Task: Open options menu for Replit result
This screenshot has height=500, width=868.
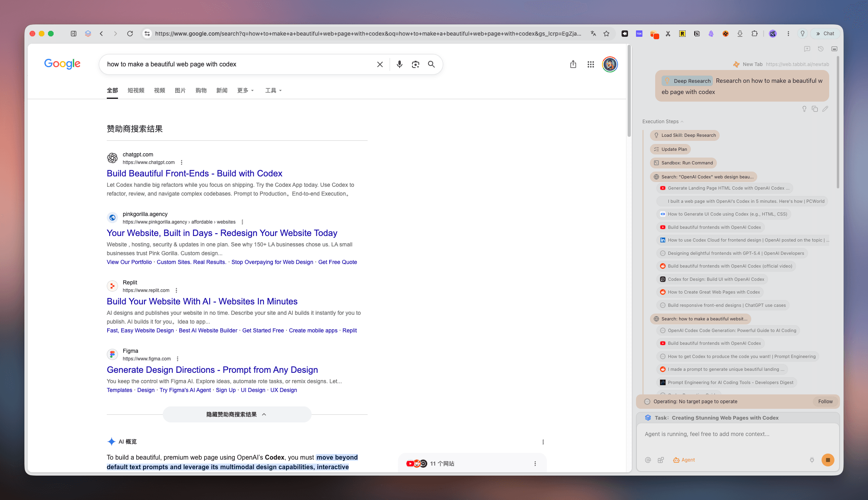Action: 176,290
